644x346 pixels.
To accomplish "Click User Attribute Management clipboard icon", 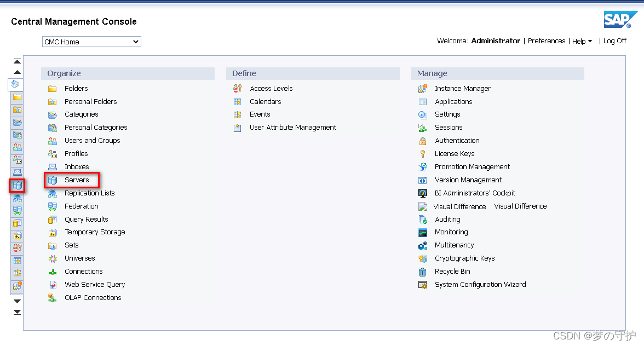I will [x=238, y=128].
